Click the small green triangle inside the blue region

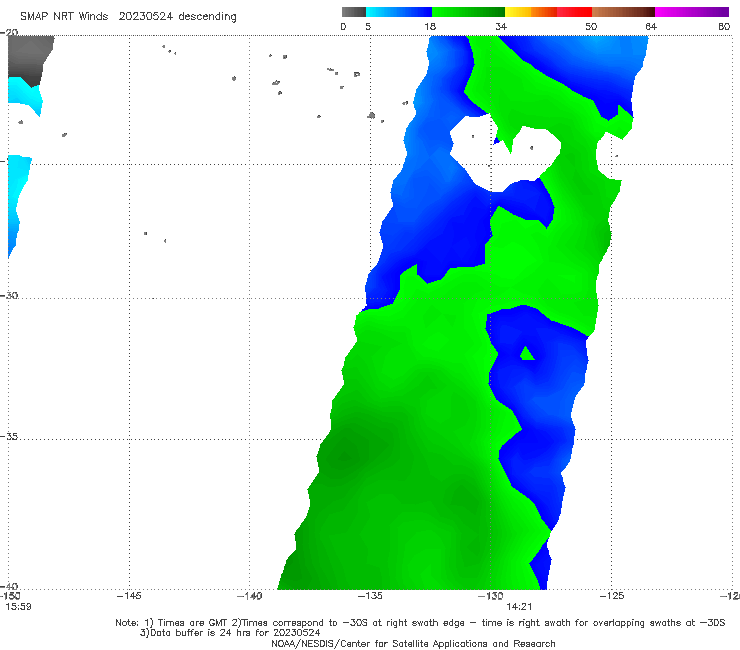527,354
